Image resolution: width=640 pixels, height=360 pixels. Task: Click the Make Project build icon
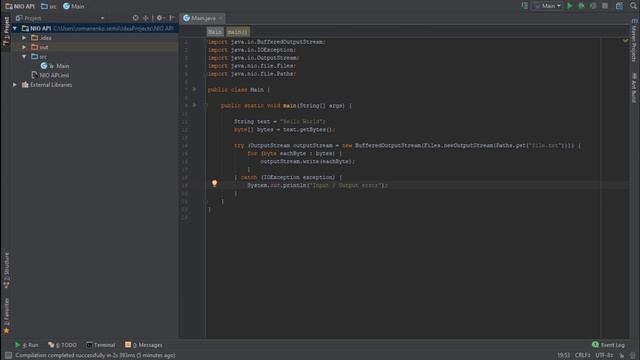[524, 6]
